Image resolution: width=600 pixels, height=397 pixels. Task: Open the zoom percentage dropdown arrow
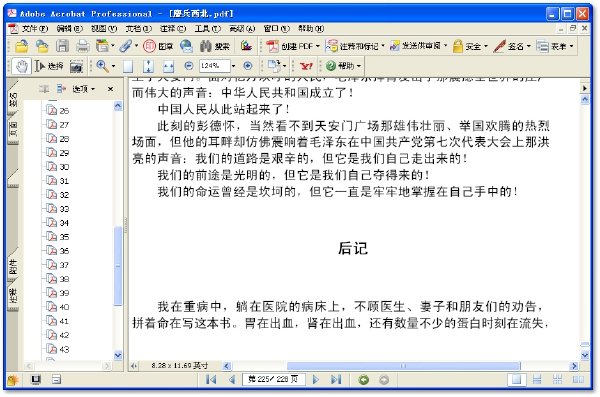(x=233, y=66)
